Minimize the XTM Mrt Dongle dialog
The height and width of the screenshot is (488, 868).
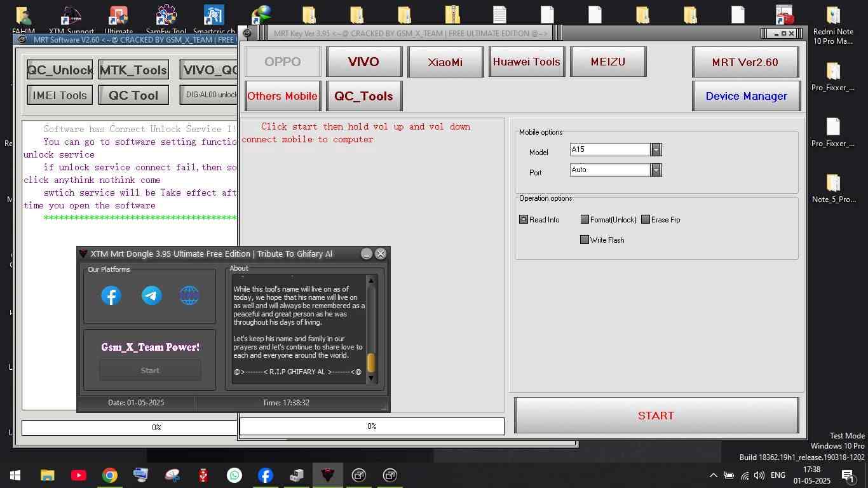[x=367, y=254]
